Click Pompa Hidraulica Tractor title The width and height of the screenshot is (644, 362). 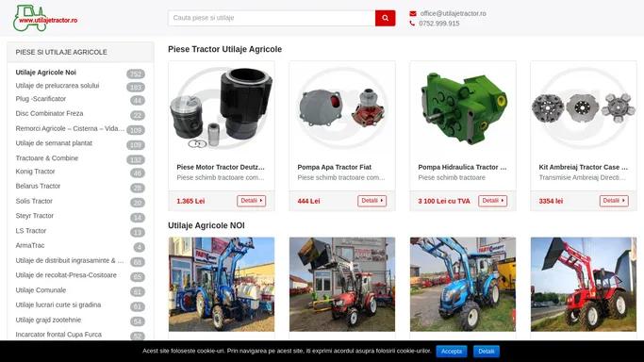462,167
